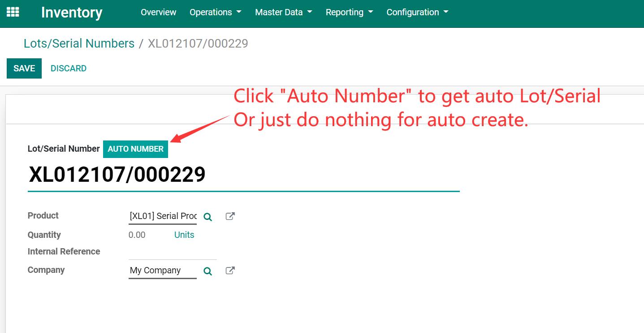Select the quantity value 0.00
The height and width of the screenshot is (333, 644).
point(137,235)
